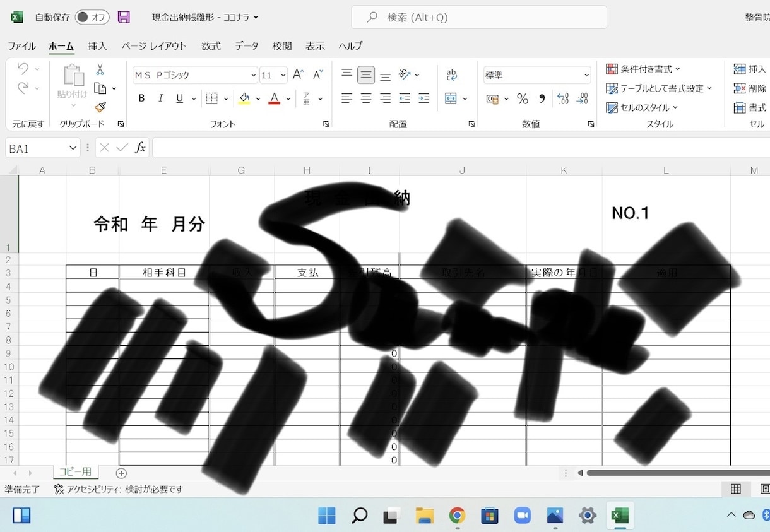Switch to the Insert ribbon tab
The height and width of the screenshot is (532, 770).
97,46
